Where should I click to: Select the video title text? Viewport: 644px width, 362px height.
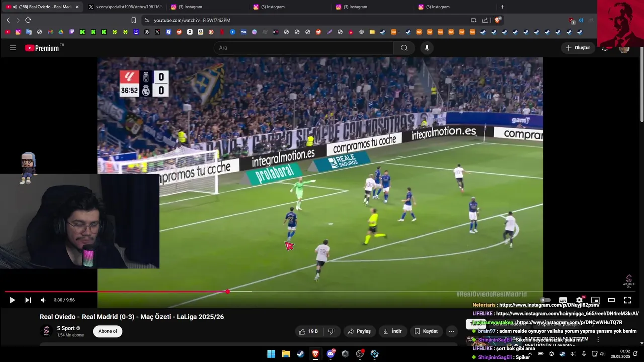point(132,317)
